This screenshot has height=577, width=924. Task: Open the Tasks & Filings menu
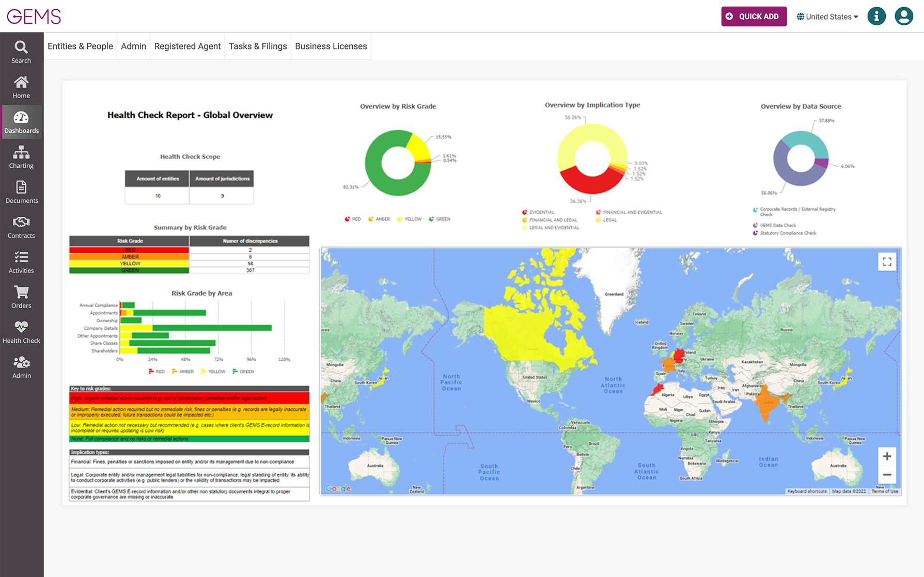(x=258, y=46)
